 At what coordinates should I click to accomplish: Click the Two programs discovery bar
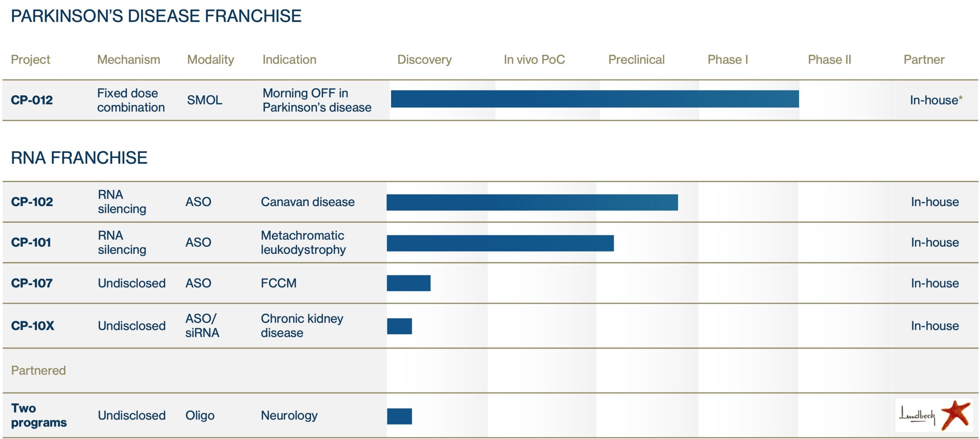(399, 416)
